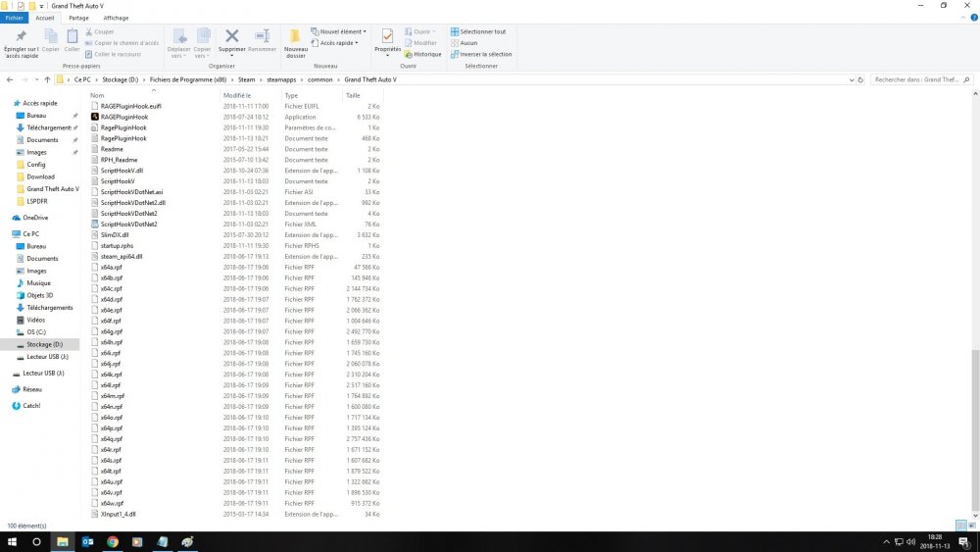
Task: Open LSPDFR folder in navigation pane
Action: click(37, 201)
